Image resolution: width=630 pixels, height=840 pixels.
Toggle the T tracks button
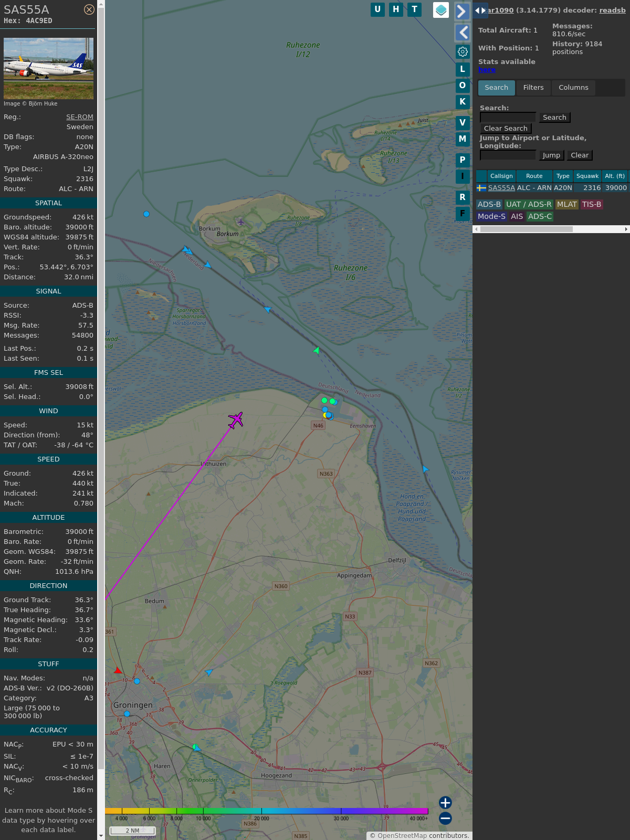[x=415, y=9]
